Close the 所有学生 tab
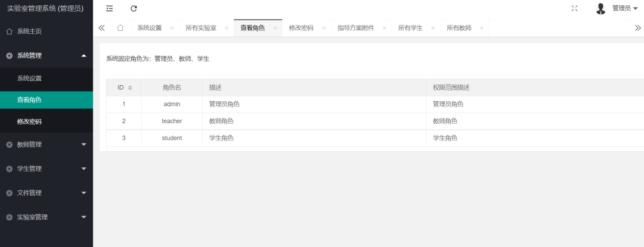Screen dimensions: 644x247 click(x=432, y=28)
